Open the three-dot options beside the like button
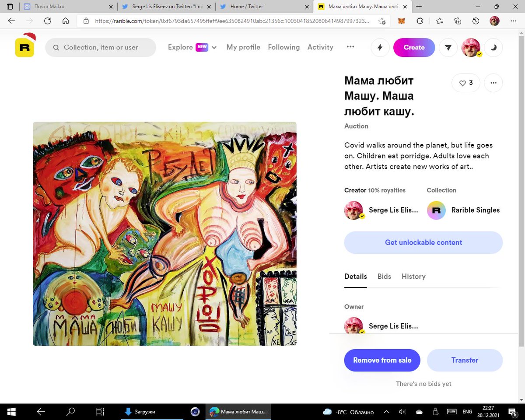The width and height of the screenshot is (525, 420). 493,83
